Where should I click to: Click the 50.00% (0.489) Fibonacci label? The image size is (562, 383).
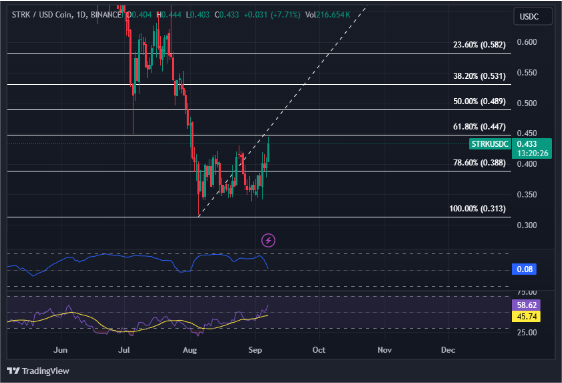(x=479, y=101)
